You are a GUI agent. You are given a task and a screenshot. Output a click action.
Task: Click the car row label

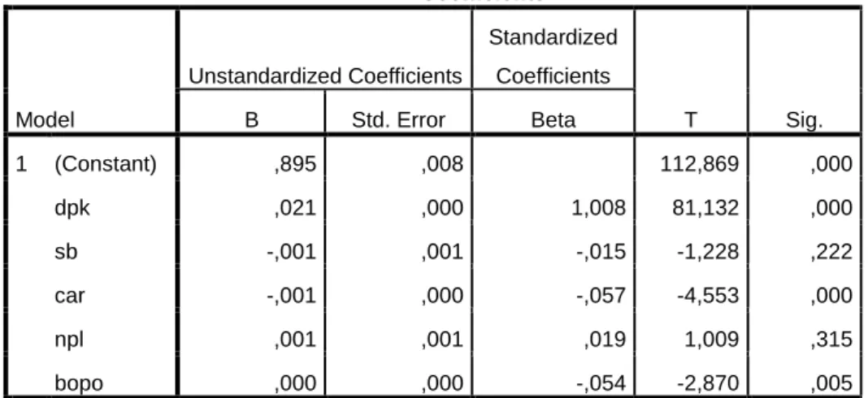69,296
